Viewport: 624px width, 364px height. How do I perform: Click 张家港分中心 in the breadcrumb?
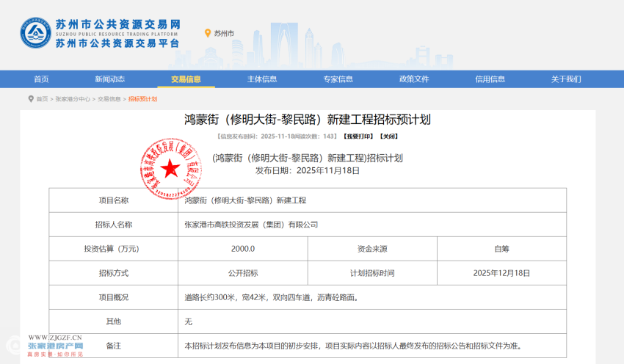(73, 98)
